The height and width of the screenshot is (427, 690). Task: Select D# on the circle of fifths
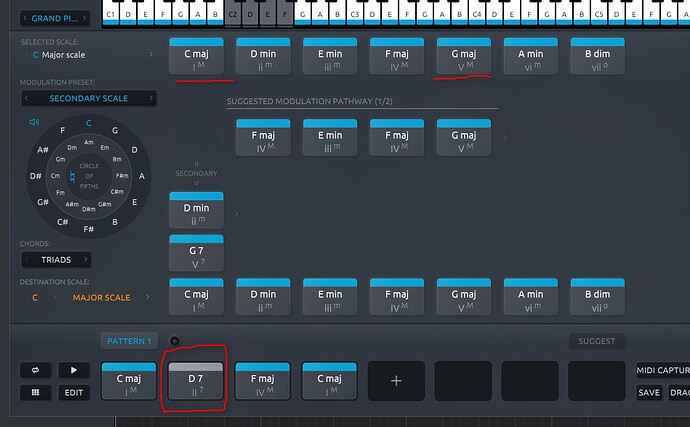coord(36,176)
